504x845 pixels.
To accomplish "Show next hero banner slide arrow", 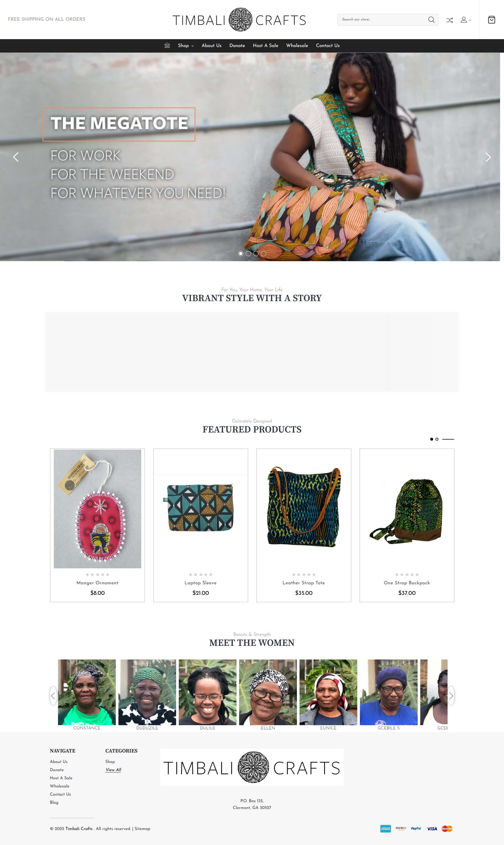I will point(488,157).
